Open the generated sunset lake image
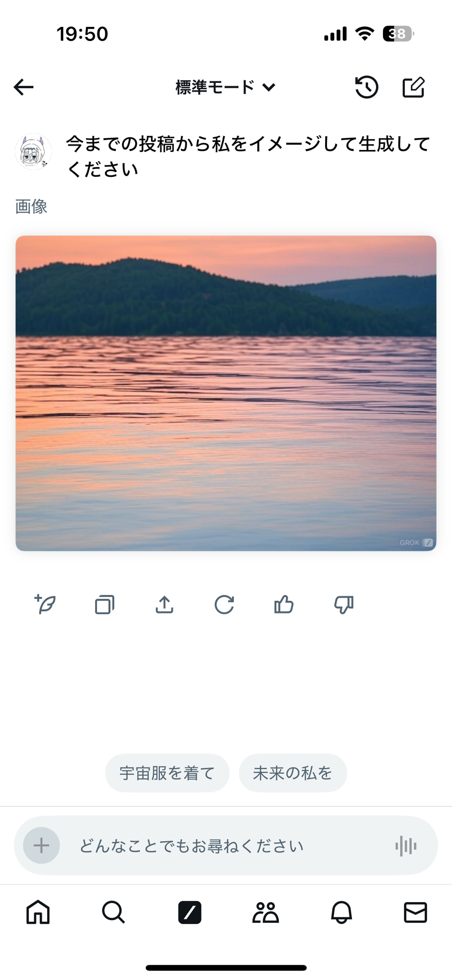The image size is (452, 980). pyautogui.click(x=226, y=393)
